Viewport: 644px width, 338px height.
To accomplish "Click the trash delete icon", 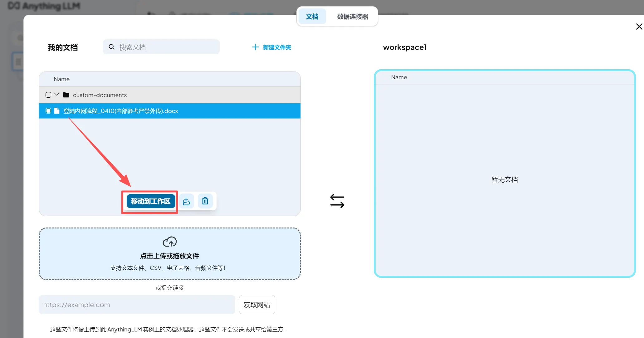I will pyautogui.click(x=205, y=201).
